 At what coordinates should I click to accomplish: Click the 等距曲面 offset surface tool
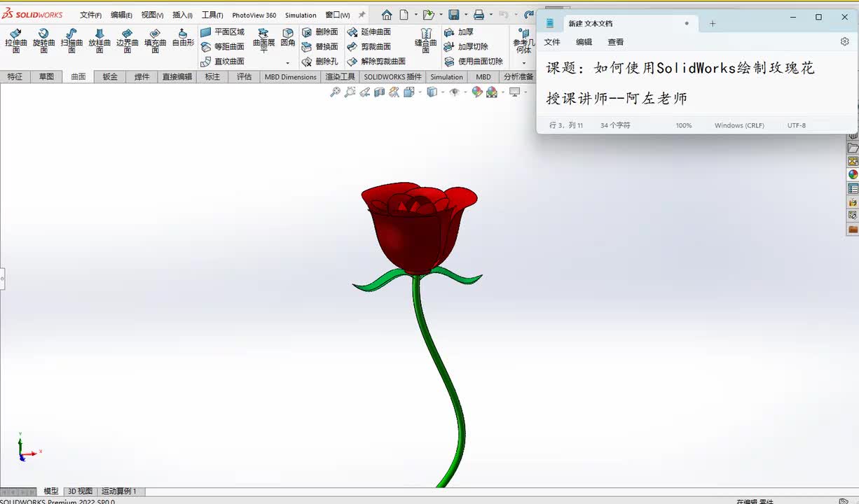[222, 47]
